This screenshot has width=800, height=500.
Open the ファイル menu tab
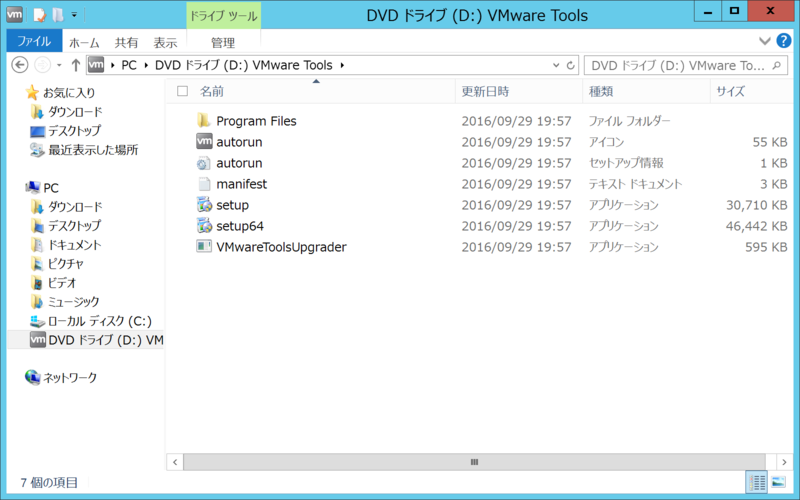coord(34,41)
